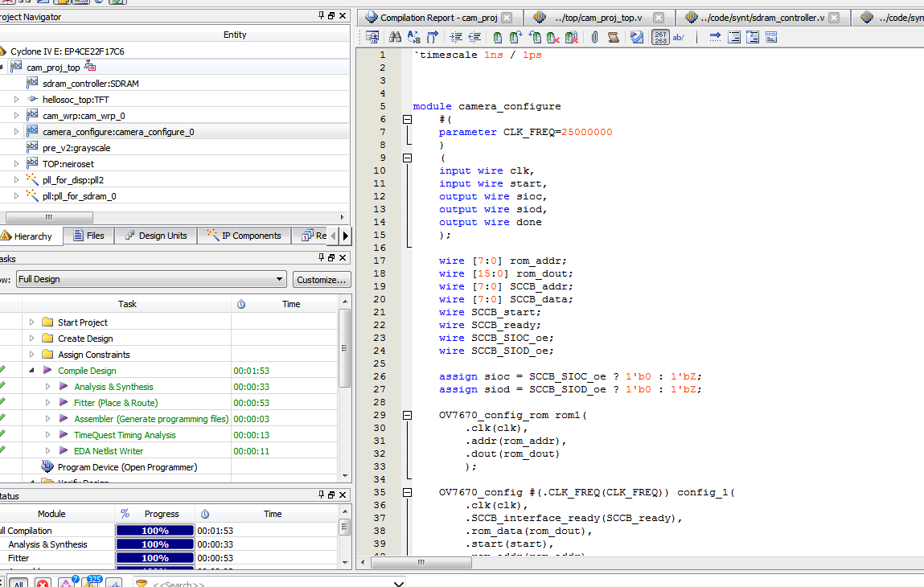Expand the hellosoc_top:TFT entity
The height and width of the screenshot is (587, 924).
pyautogui.click(x=16, y=100)
